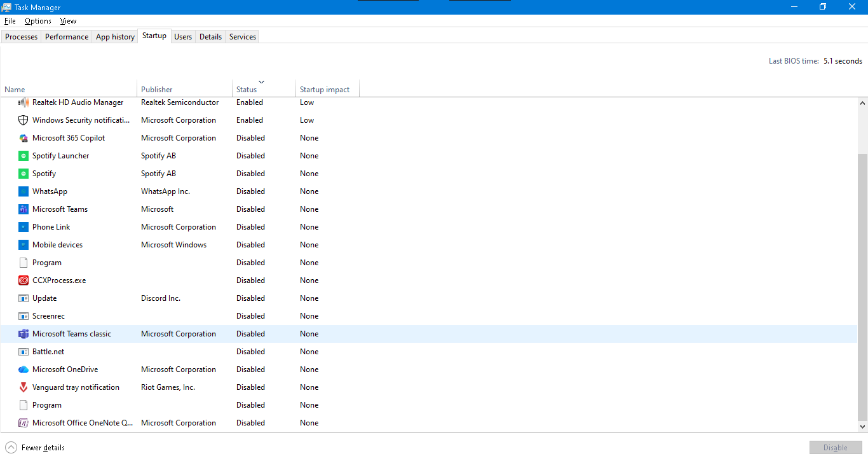868x463 pixels.
Task: Switch to the App history tab
Action: [x=115, y=37]
